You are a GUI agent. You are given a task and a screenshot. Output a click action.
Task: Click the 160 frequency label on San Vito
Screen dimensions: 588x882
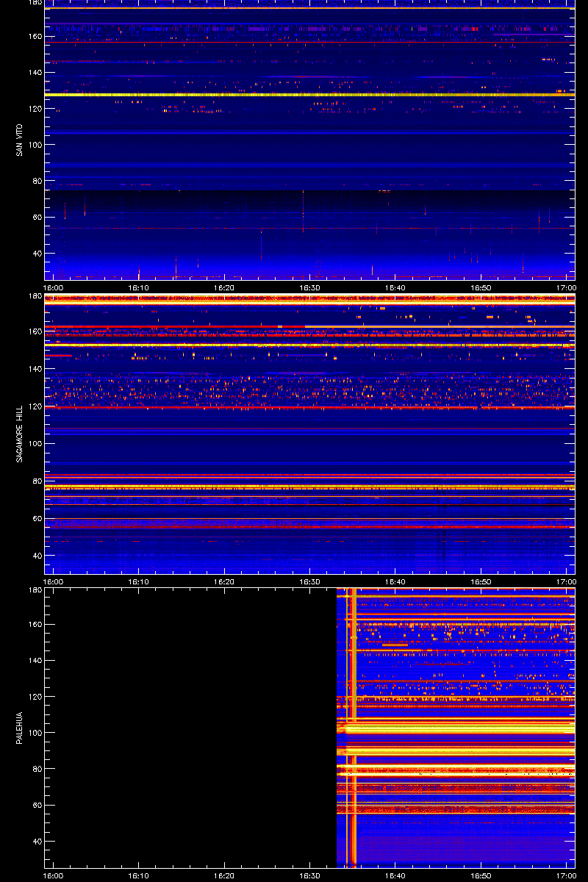pyautogui.click(x=35, y=37)
